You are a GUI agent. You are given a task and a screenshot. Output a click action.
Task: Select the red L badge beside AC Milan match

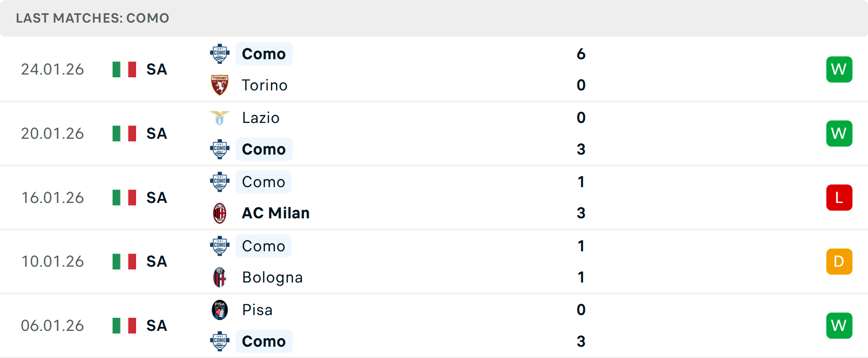(x=839, y=198)
